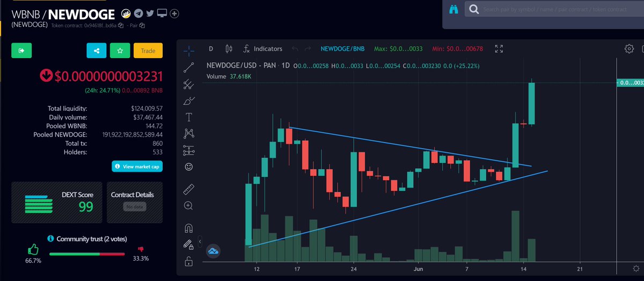
Task: Open the emoji icons tool
Action: 188,167
